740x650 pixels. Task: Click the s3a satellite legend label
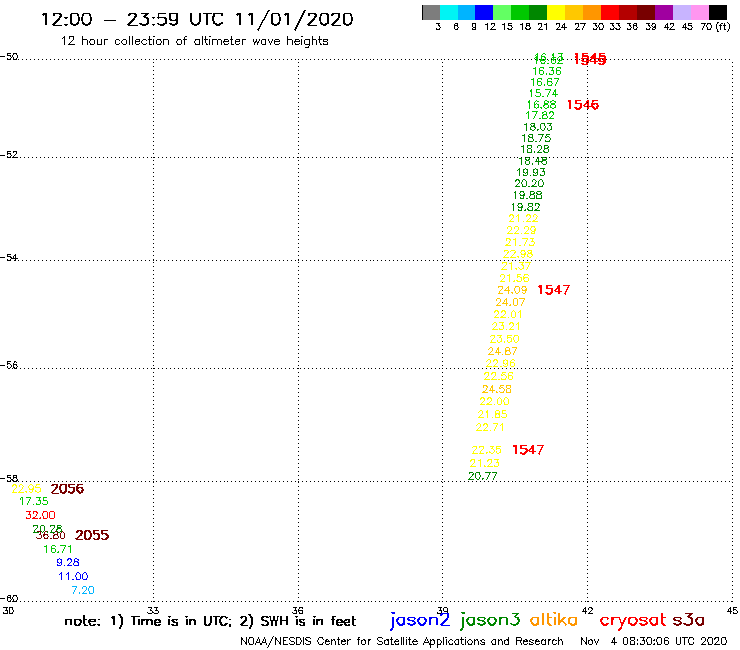click(x=688, y=620)
